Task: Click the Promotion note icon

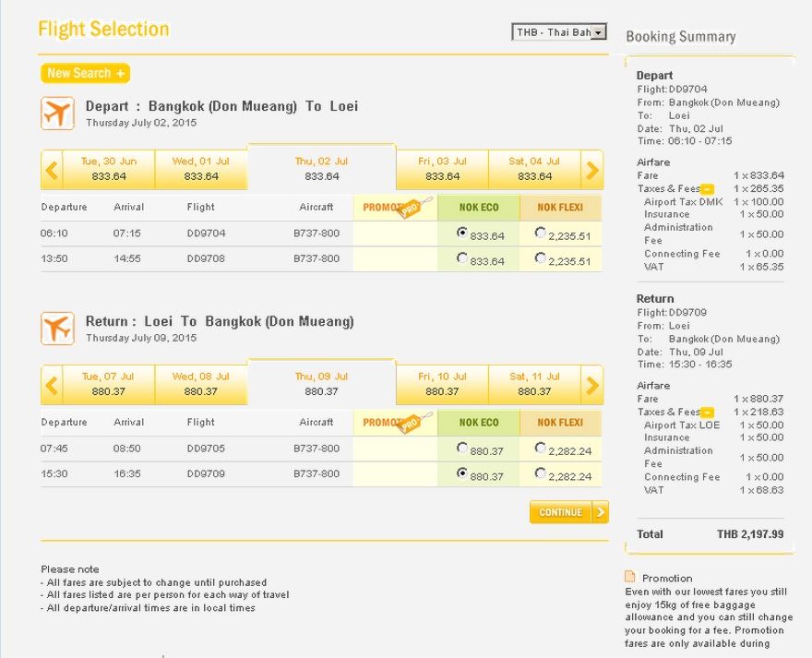Action: 630,577
